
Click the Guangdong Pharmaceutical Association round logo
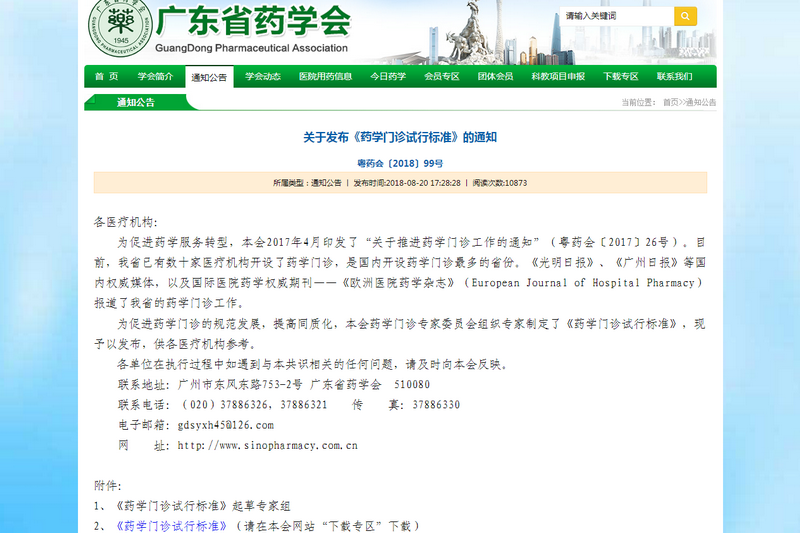[119, 27]
